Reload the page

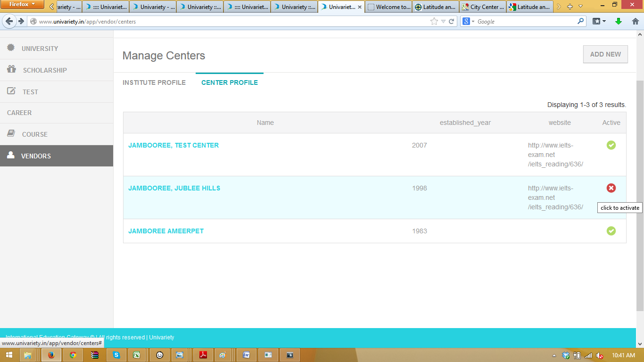tap(451, 21)
